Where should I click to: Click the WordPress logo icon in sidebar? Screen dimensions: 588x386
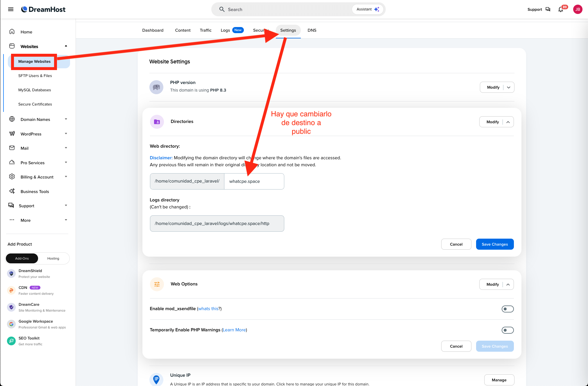click(12, 134)
